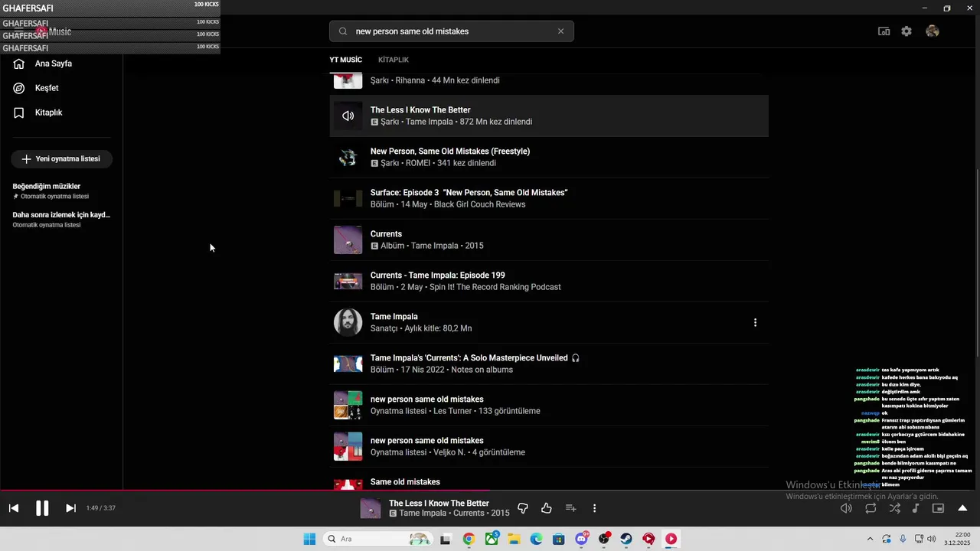The width and height of the screenshot is (980, 551).
Task: Open Currents - Tame Impala: Episode 199
Action: [549, 282]
